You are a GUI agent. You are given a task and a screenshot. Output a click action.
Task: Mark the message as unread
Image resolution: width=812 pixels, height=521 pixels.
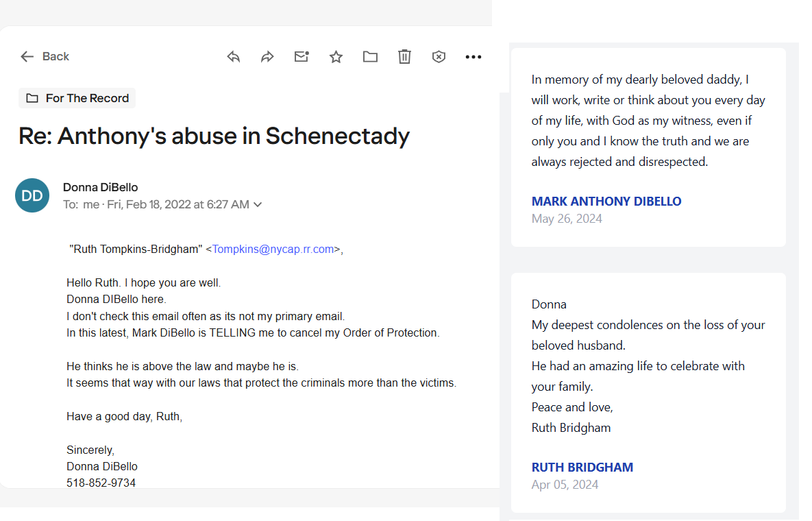point(302,57)
